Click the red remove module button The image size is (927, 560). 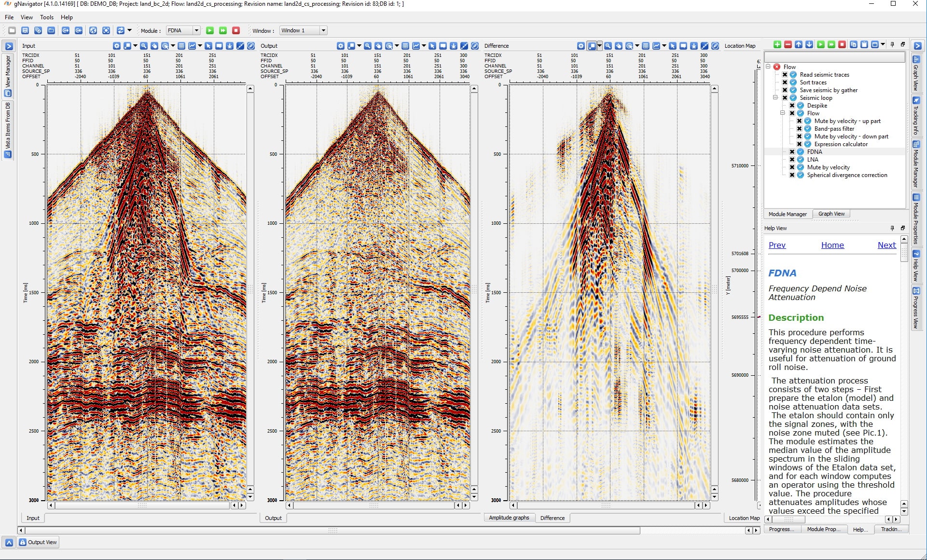coord(788,45)
